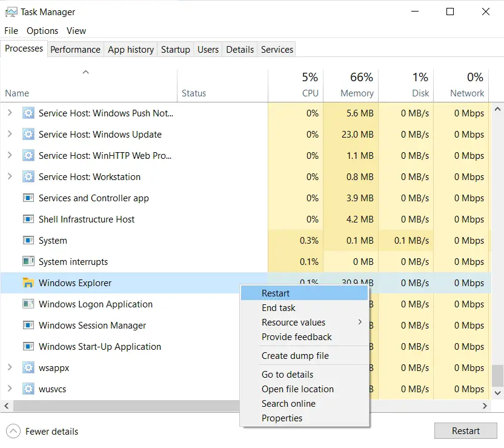Switch to the App history tab
Viewport: 504px width, 448px height.
click(130, 50)
